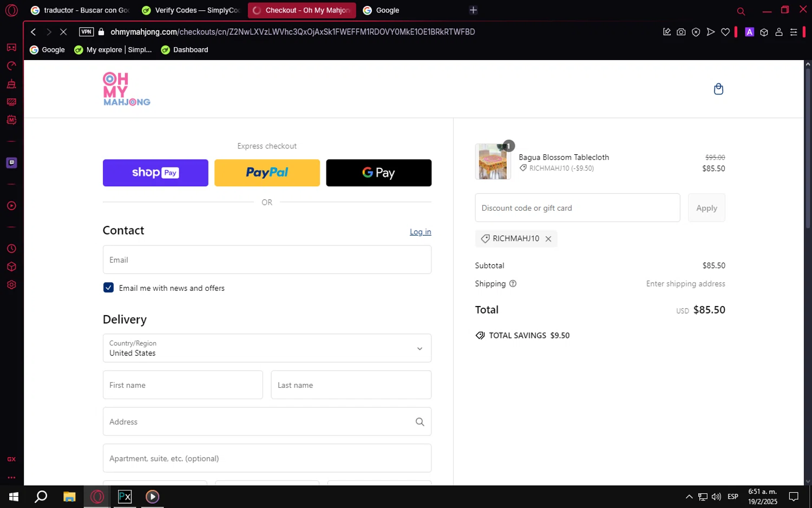Open the Px app in taskbar

click(x=125, y=497)
